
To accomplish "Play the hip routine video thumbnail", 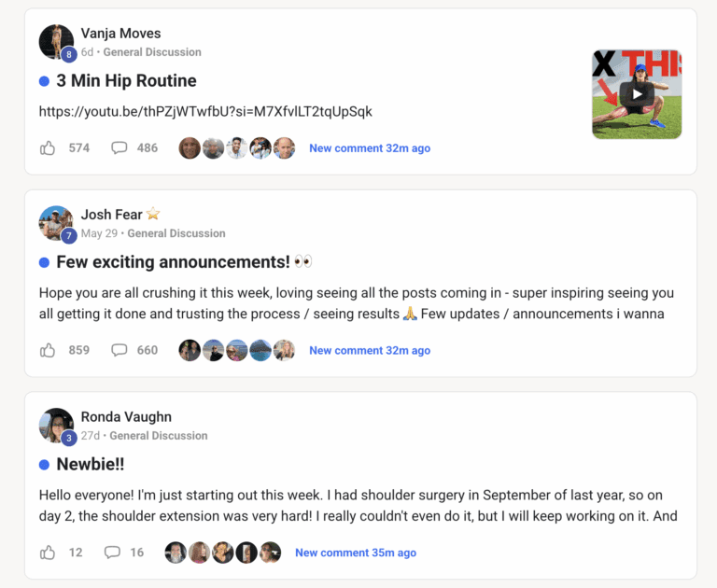I will click(x=637, y=93).
